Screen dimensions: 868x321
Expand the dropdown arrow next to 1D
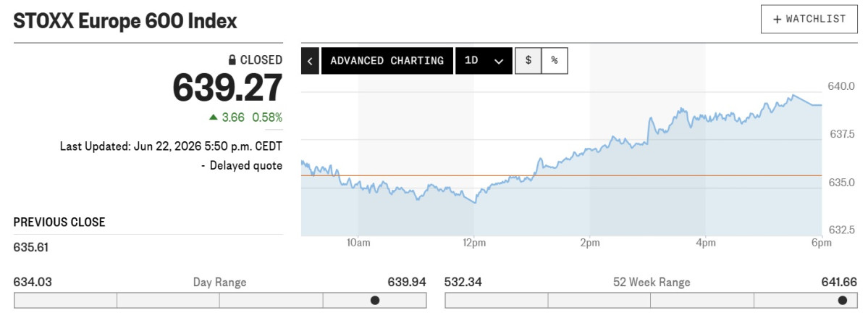pos(499,62)
